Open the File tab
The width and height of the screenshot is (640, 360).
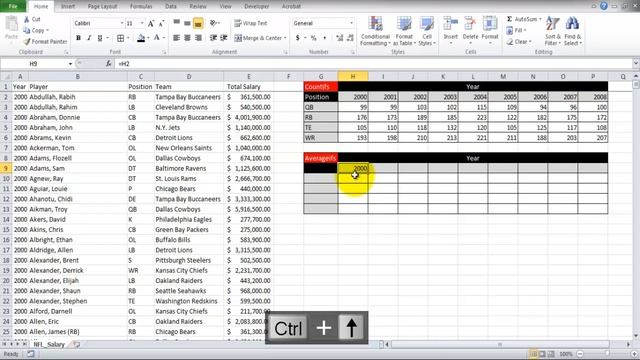point(13,6)
